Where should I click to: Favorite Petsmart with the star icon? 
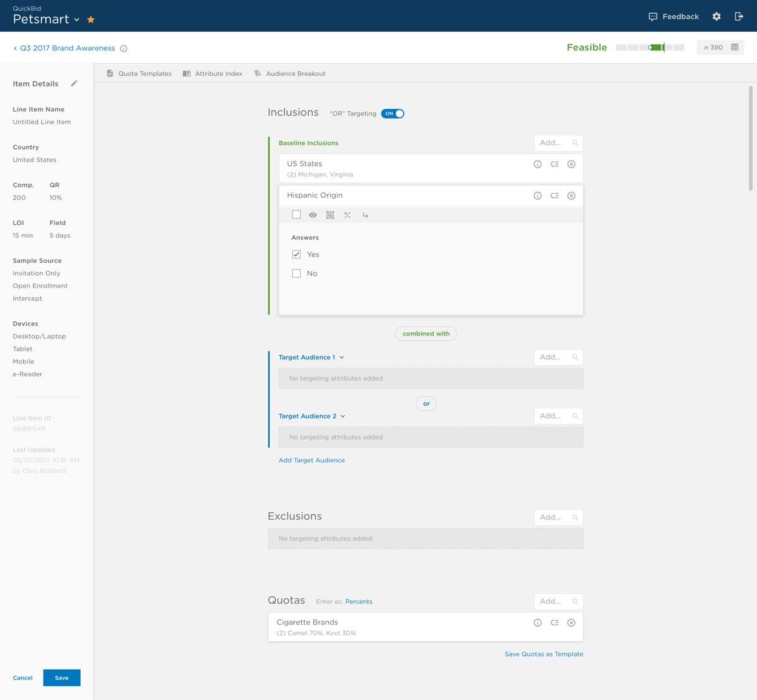[x=91, y=20]
